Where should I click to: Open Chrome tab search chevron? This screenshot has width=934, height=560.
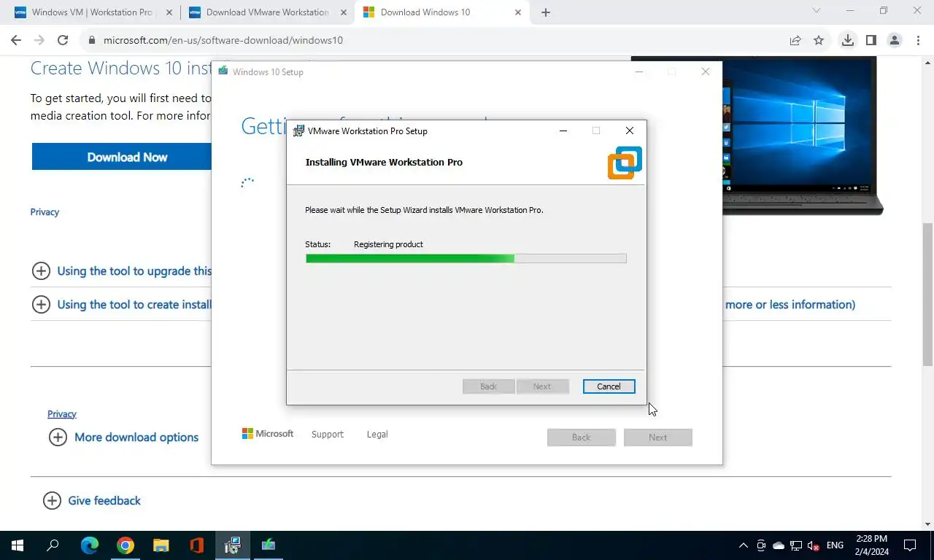817,11
